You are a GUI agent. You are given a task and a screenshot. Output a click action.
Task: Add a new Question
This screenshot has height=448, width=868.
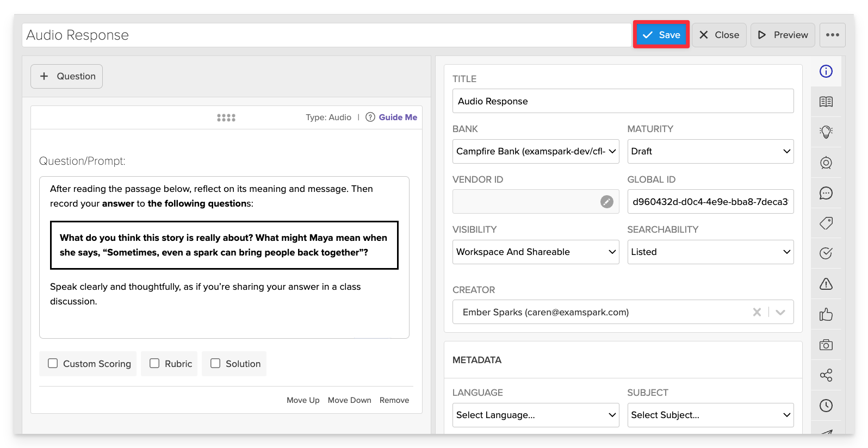(x=67, y=77)
